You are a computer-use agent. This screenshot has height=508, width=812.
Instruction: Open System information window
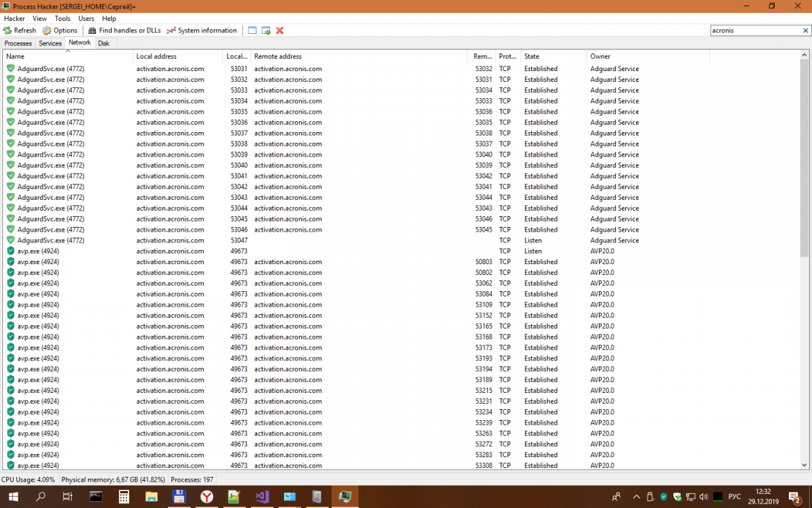tap(202, 30)
